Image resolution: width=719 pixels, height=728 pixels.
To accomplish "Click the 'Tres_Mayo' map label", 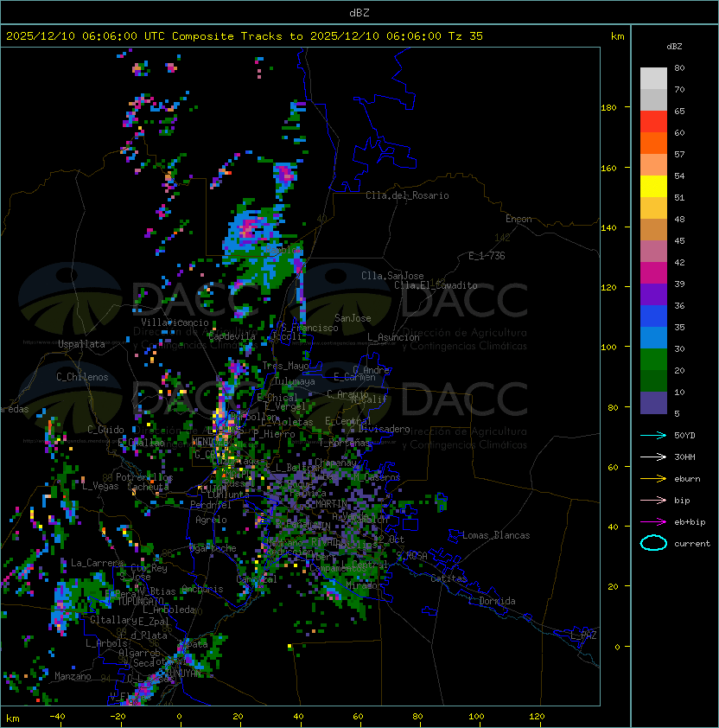I will coord(285,366).
